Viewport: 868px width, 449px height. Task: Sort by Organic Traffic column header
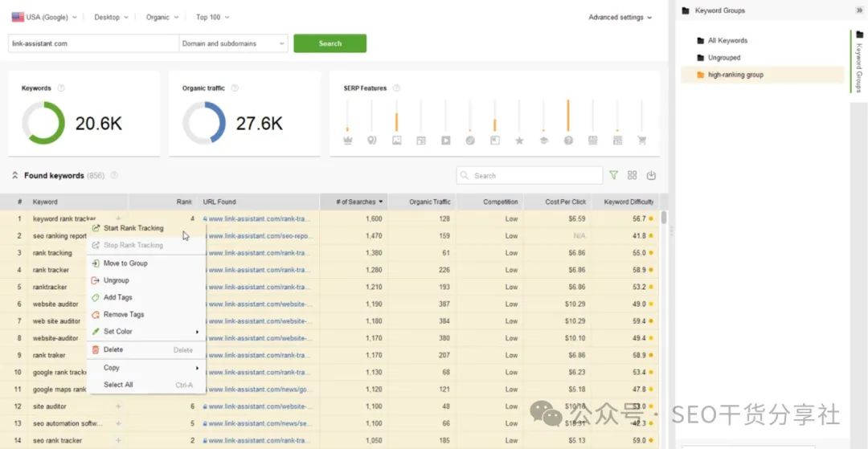[423, 202]
